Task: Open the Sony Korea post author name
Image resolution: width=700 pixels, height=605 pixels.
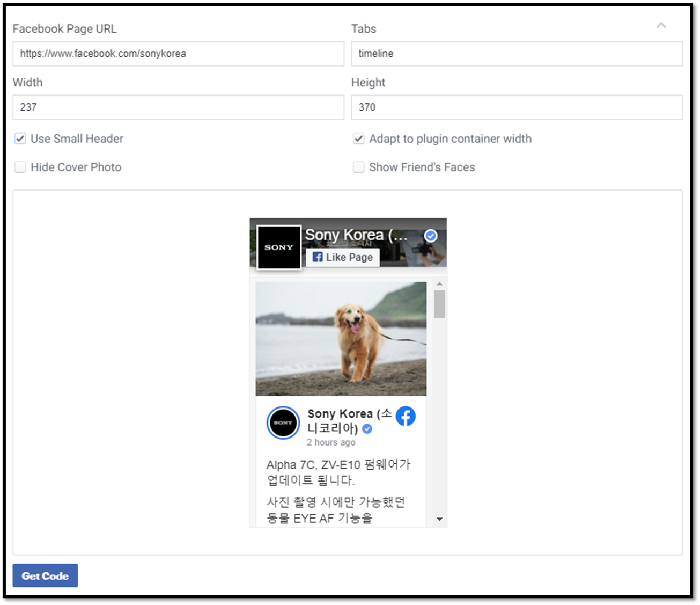Action: pyautogui.click(x=350, y=421)
